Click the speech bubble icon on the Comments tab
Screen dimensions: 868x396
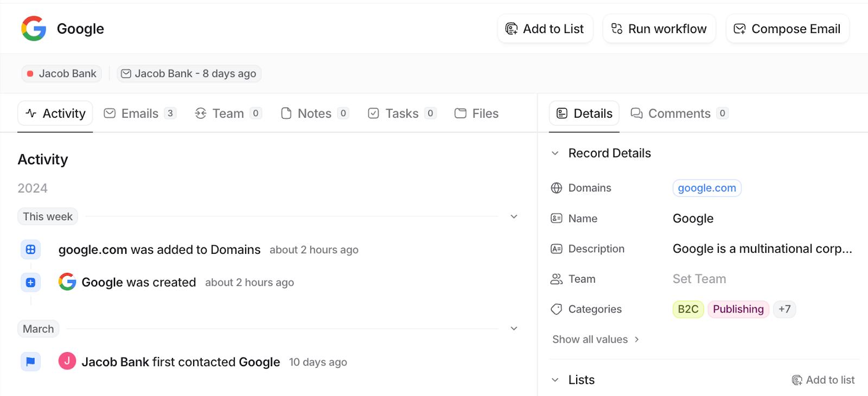point(637,113)
